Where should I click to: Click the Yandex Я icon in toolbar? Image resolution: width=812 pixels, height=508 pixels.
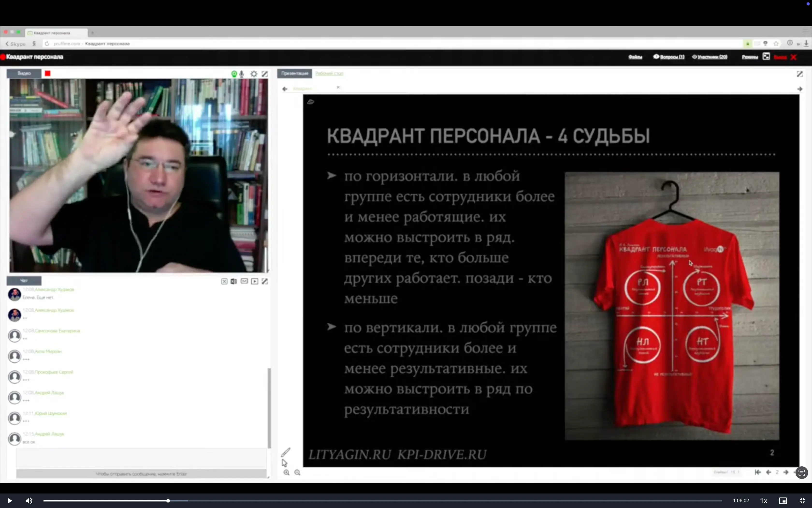pyautogui.click(x=34, y=44)
